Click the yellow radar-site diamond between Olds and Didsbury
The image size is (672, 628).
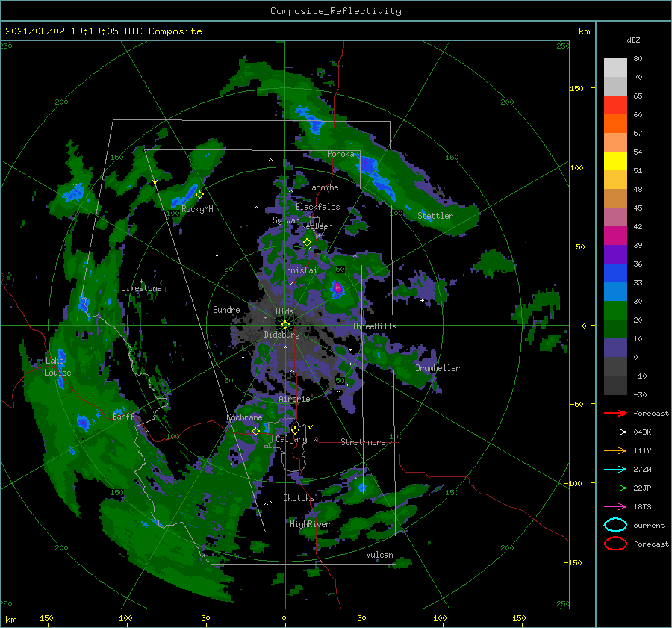[285, 325]
